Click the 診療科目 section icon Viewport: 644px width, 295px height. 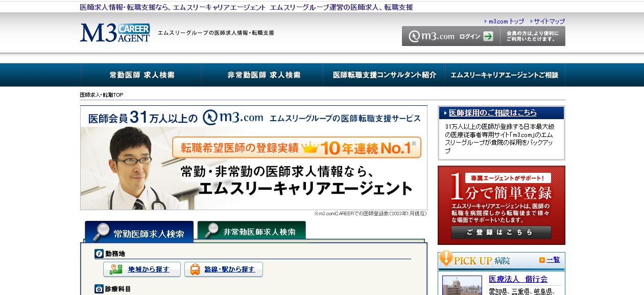[99, 289]
